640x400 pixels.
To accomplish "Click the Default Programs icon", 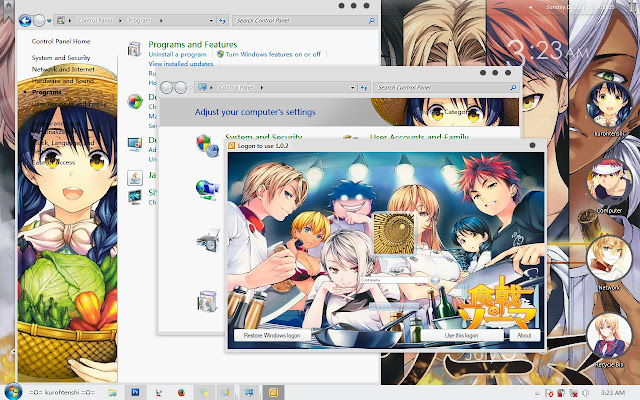I will click(135, 101).
